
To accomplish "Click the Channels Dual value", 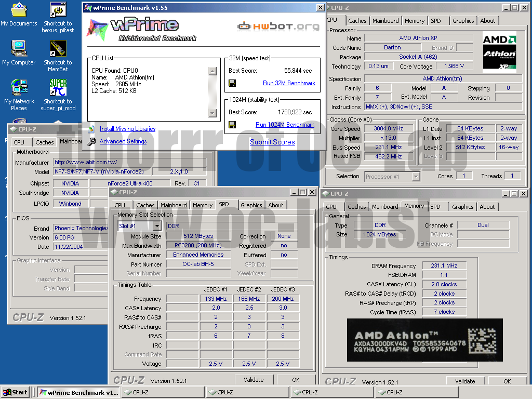I will (483, 225).
